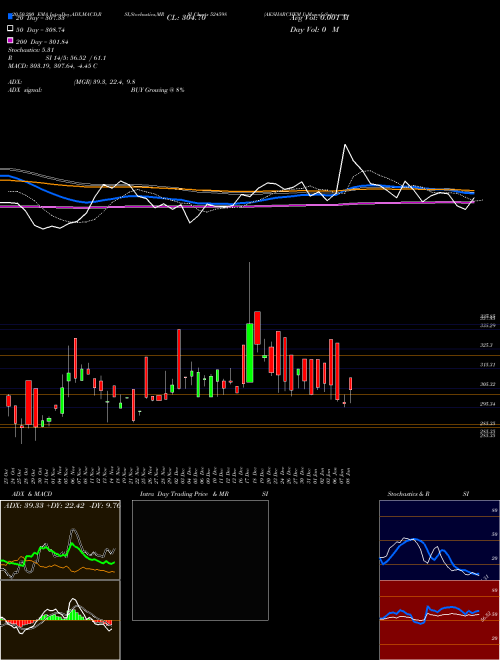Click the 'BUY Growing @ 8%' ADX signal text
Screen dimensions: 500x660
pos(157,90)
